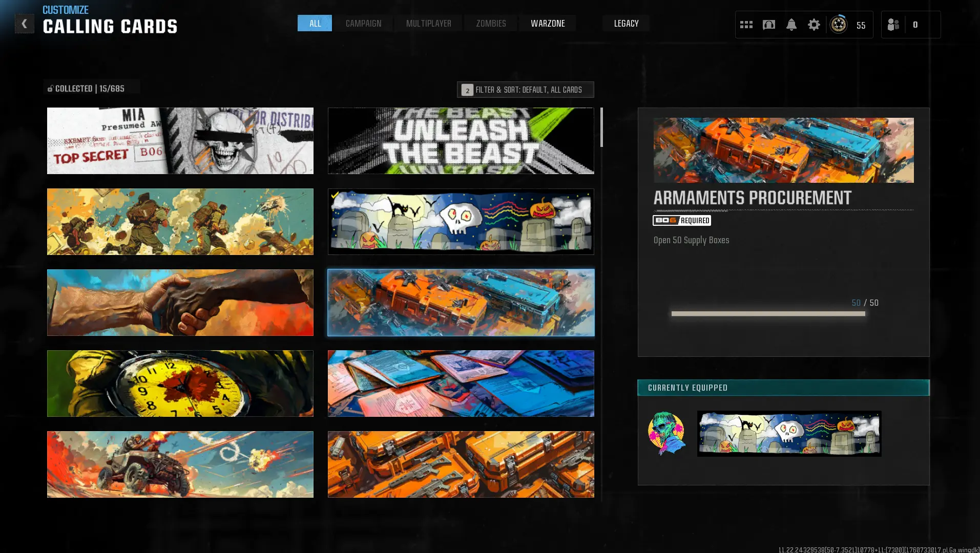The height and width of the screenshot is (553, 980).
Task: Click the Armaments Procurement preview image
Action: pyautogui.click(x=783, y=150)
